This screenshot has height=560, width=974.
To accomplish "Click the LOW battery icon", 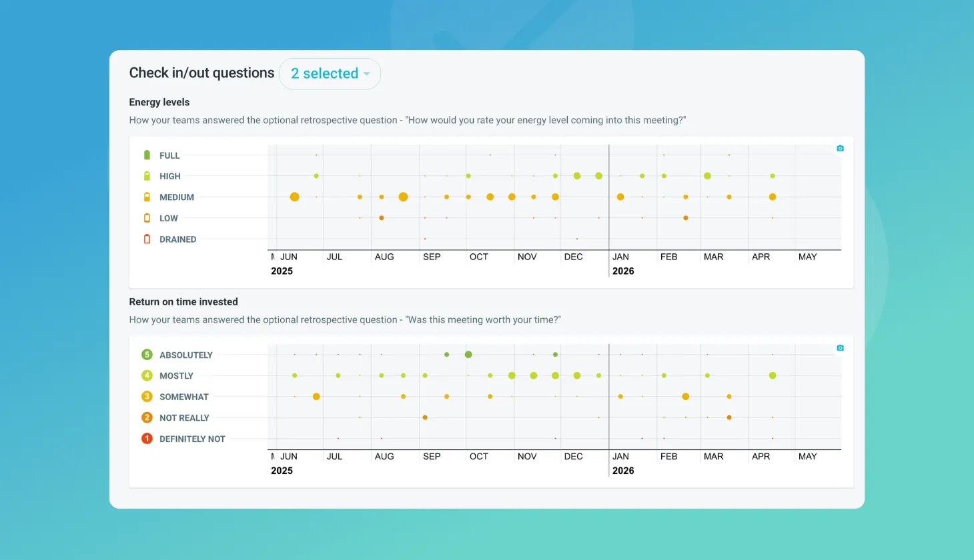I will pos(147,218).
